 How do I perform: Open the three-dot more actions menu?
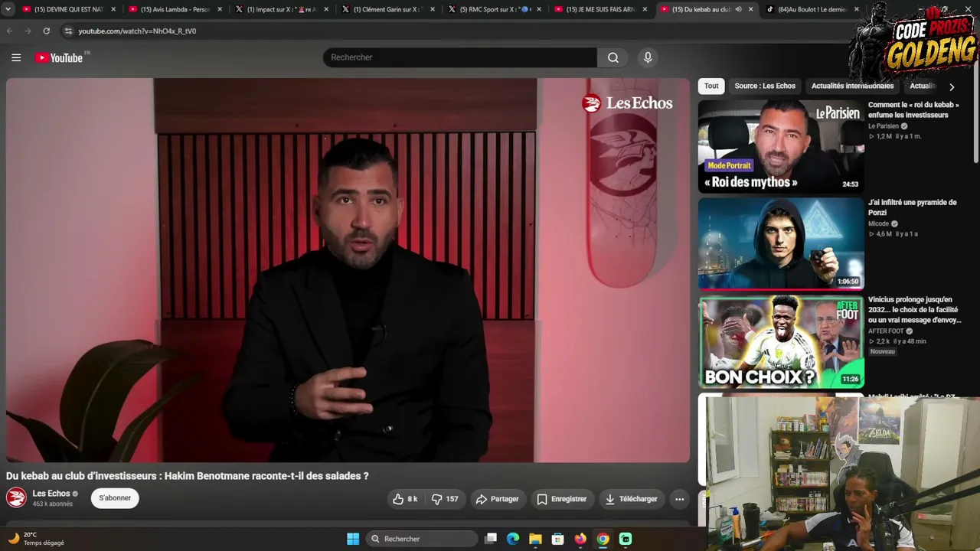point(679,499)
